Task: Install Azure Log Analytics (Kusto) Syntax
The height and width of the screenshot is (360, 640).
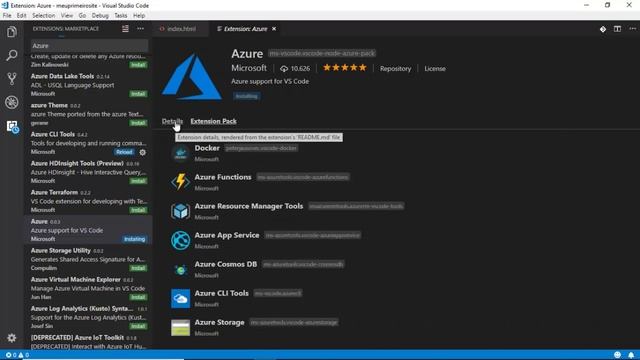Action: tap(138, 326)
